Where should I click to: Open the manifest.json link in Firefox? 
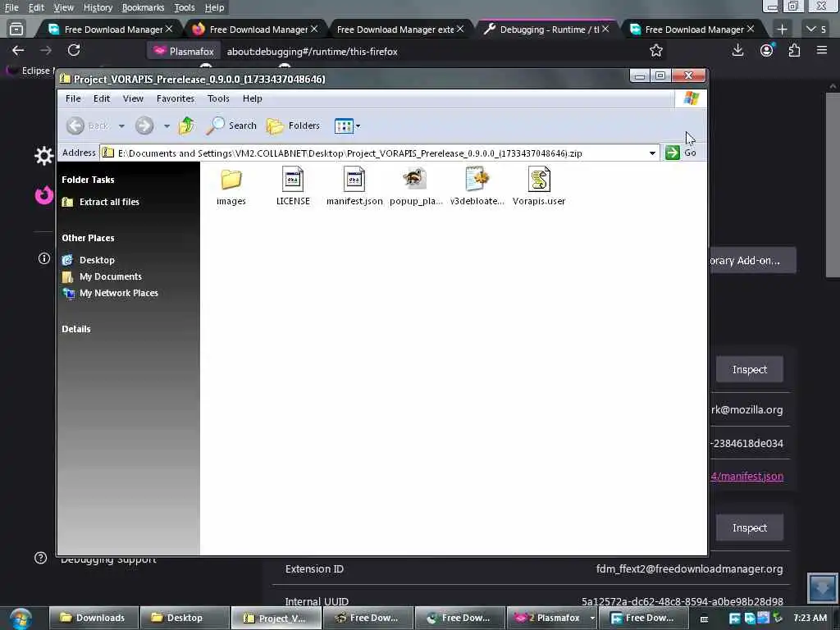coord(746,477)
